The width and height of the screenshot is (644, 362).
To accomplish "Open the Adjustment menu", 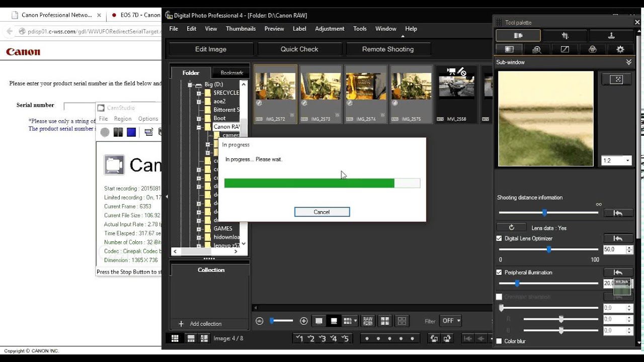I will click(330, 29).
